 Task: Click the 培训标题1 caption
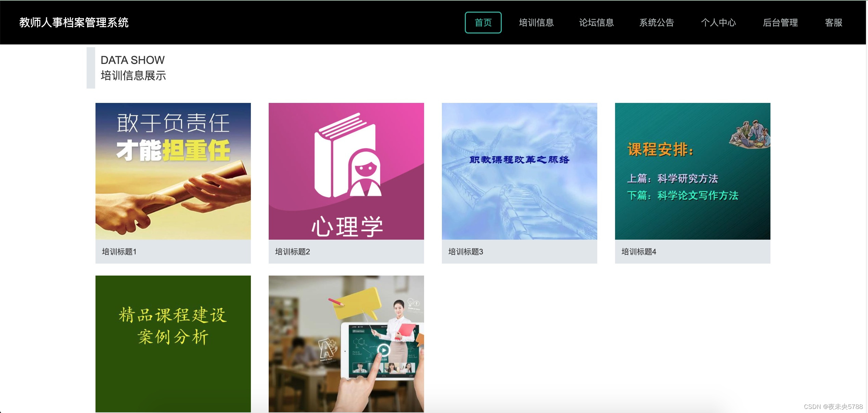coord(119,252)
